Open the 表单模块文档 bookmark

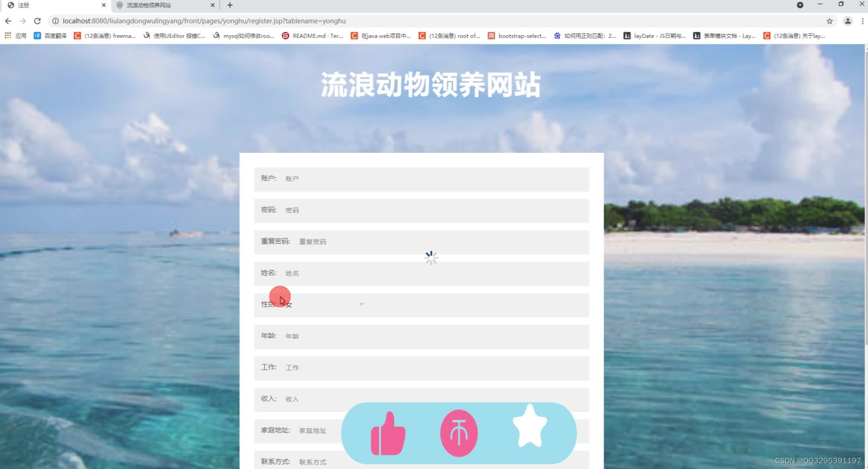[724, 36]
